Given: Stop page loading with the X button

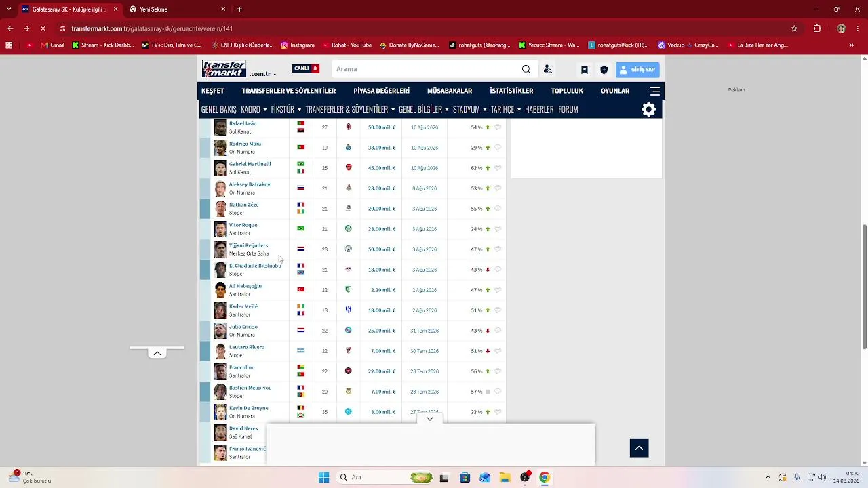Looking at the screenshot, I should click(42, 28).
